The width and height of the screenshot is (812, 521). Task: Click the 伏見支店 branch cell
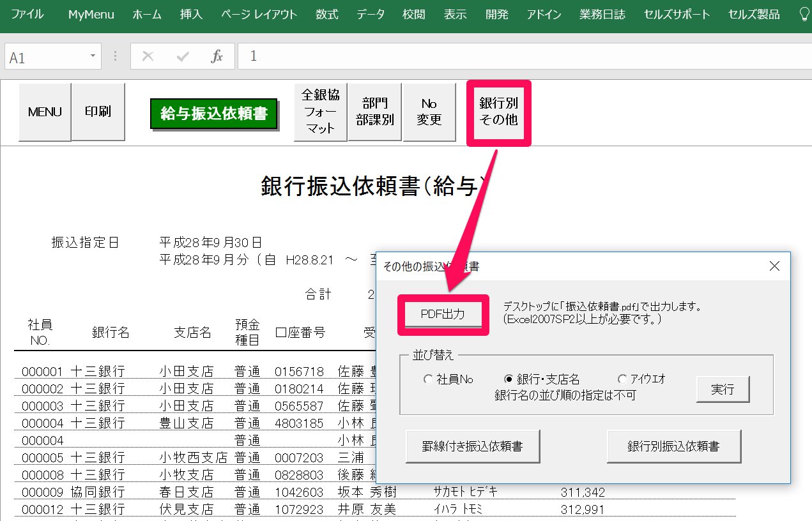click(x=187, y=510)
